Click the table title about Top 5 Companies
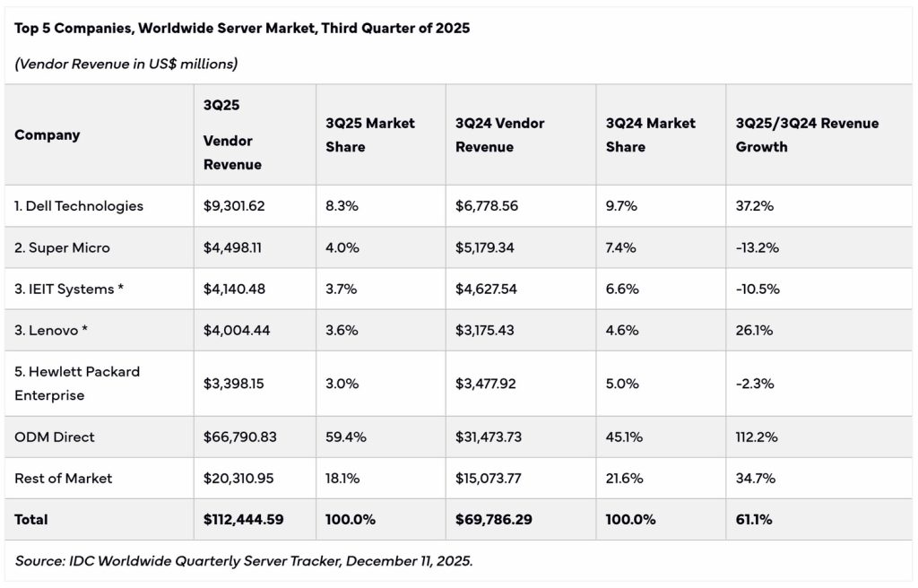Image resolution: width=918 pixels, height=588 pixels. coord(242,28)
